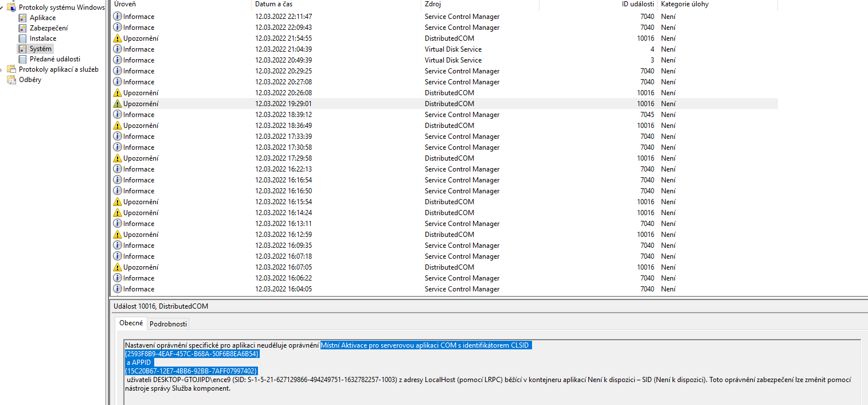Viewport: 868px width, 405px height.
Task: Click the info icon of the 18:39:12 event
Action: click(118, 115)
